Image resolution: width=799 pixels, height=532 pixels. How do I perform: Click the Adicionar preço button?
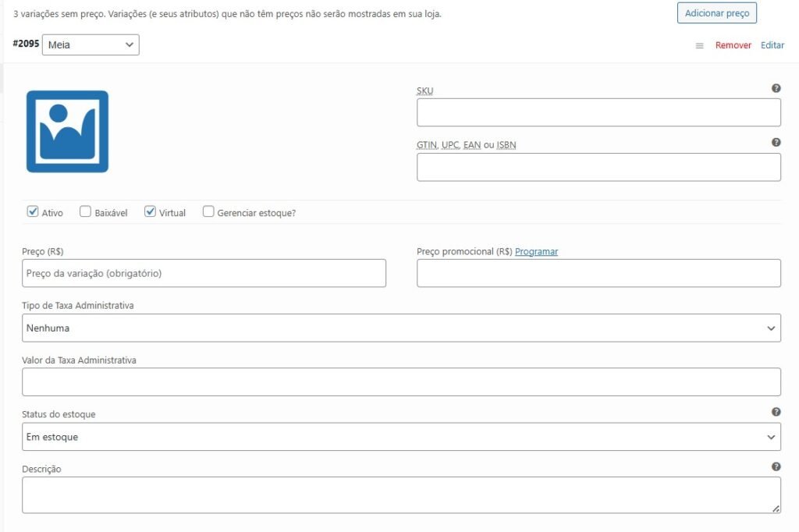point(716,13)
